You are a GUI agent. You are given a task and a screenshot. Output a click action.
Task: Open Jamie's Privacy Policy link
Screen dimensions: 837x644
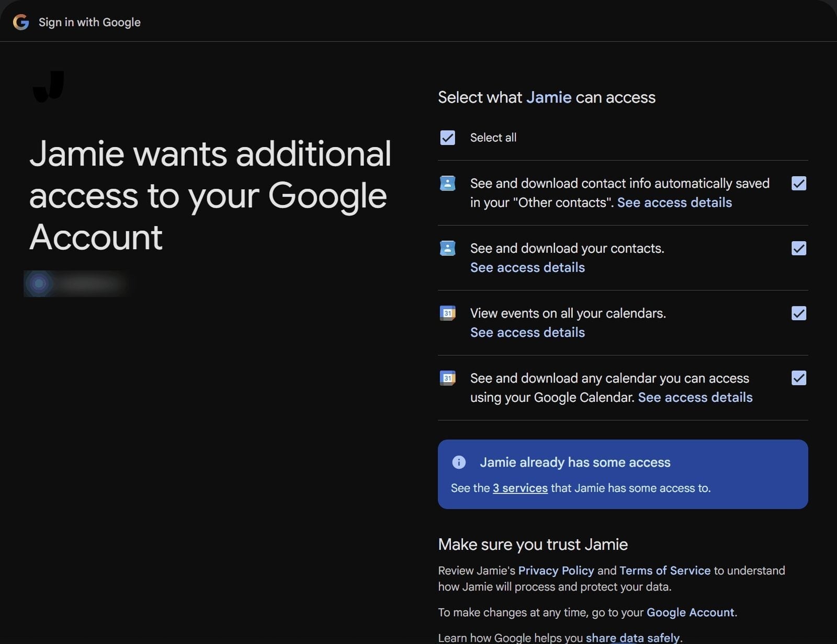[556, 570]
